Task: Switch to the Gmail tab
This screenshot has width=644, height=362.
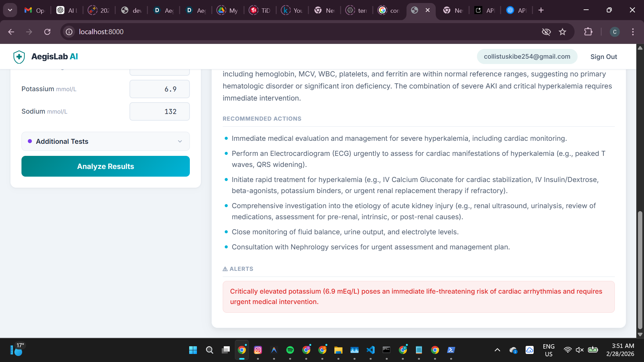Action: (34, 10)
